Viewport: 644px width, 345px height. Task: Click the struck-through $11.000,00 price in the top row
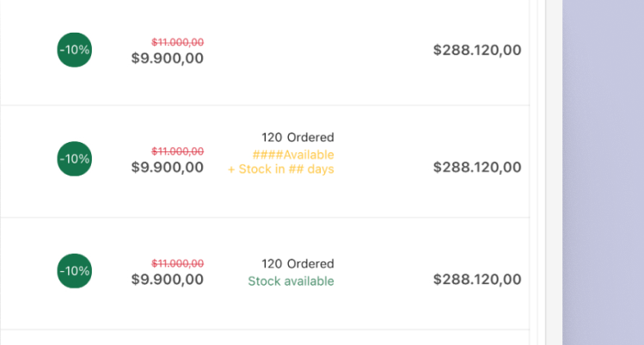pyautogui.click(x=177, y=42)
